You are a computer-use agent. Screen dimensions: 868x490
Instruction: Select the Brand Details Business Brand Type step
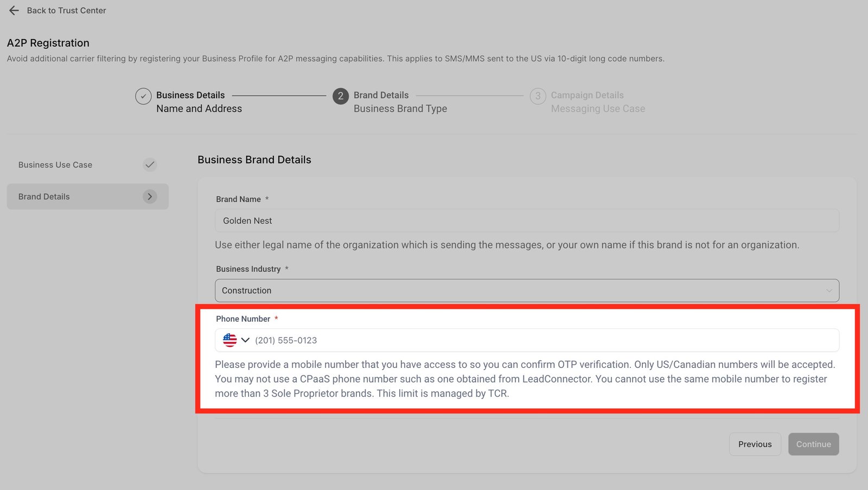(400, 102)
